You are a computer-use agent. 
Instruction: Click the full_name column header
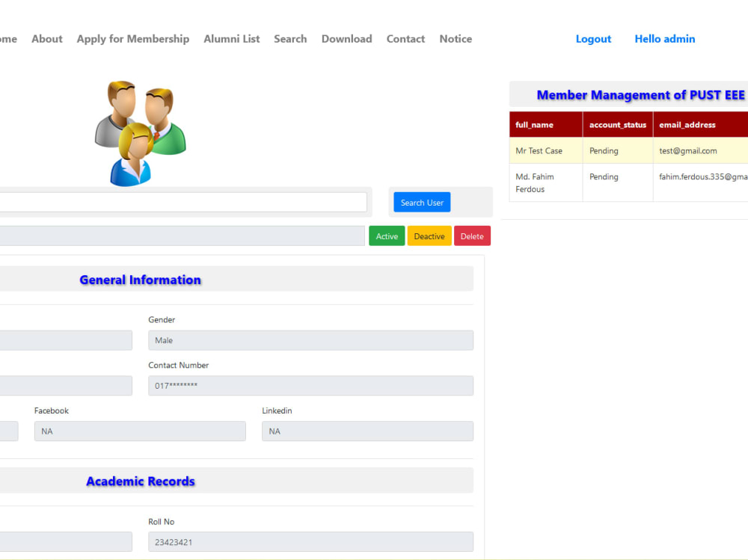pos(546,125)
